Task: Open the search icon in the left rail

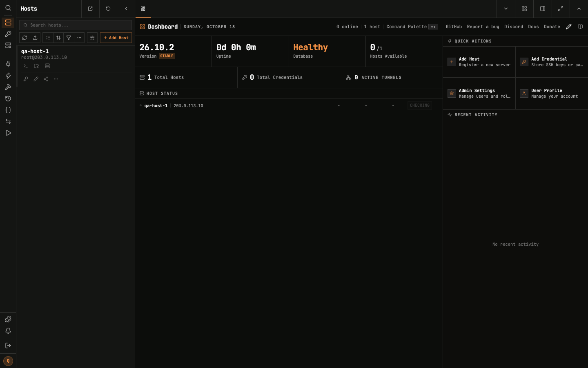Action: [8, 8]
